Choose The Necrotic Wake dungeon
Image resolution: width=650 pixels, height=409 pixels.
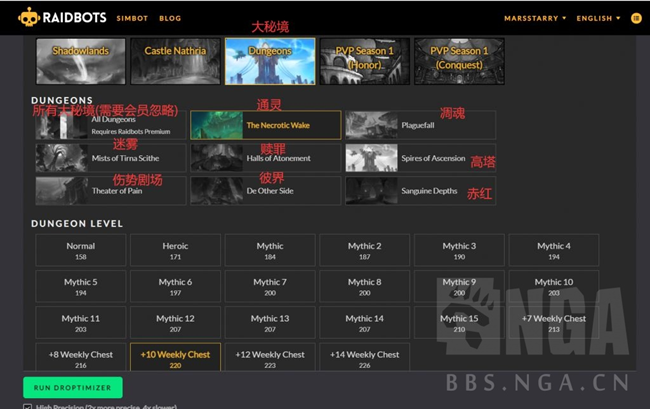click(x=266, y=125)
